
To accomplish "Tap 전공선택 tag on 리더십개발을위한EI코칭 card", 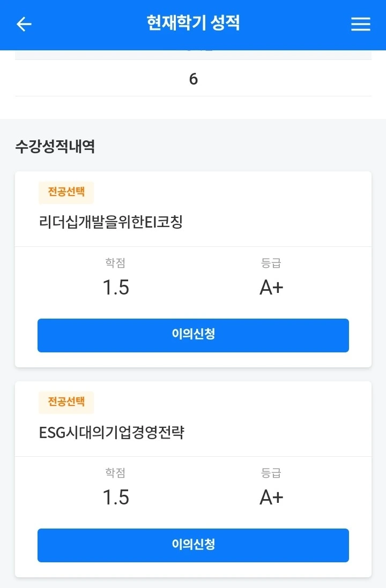I will (x=66, y=193).
